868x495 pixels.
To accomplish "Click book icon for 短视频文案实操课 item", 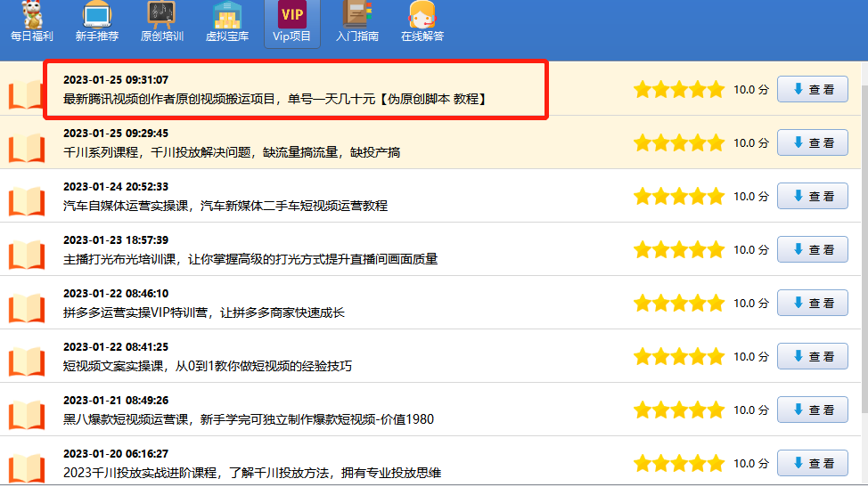I will point(26,361).
